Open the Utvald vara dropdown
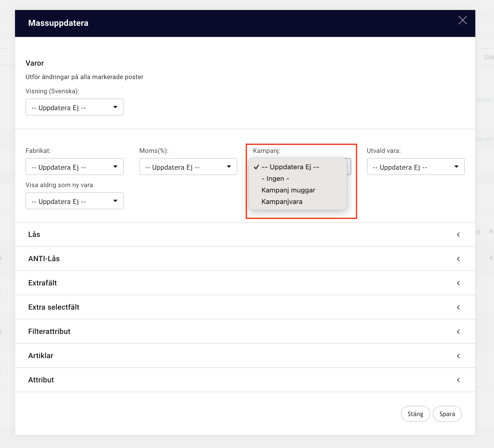Image resolution: width=494 pixels, height=448 pixels. 415,167
